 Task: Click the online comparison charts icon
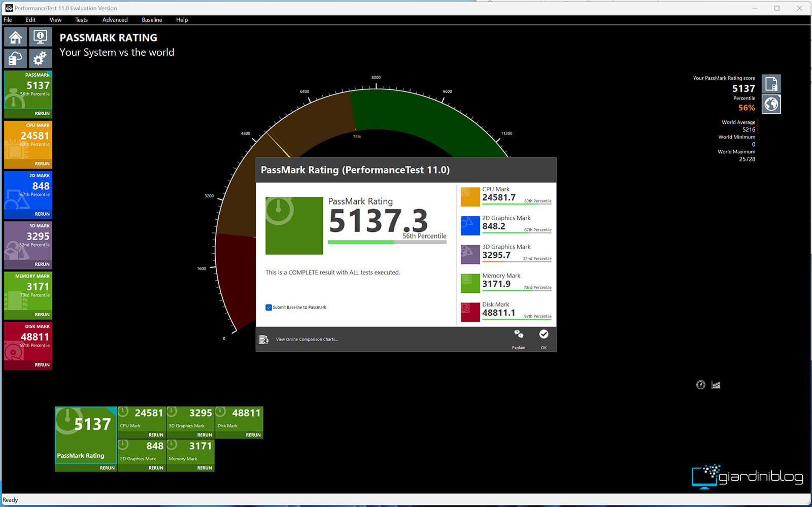[x=263, y=340]
